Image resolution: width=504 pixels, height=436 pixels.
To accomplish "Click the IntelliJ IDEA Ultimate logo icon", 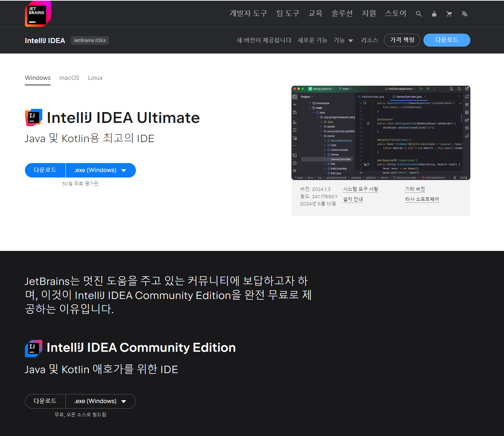I will tap(34, 117).
